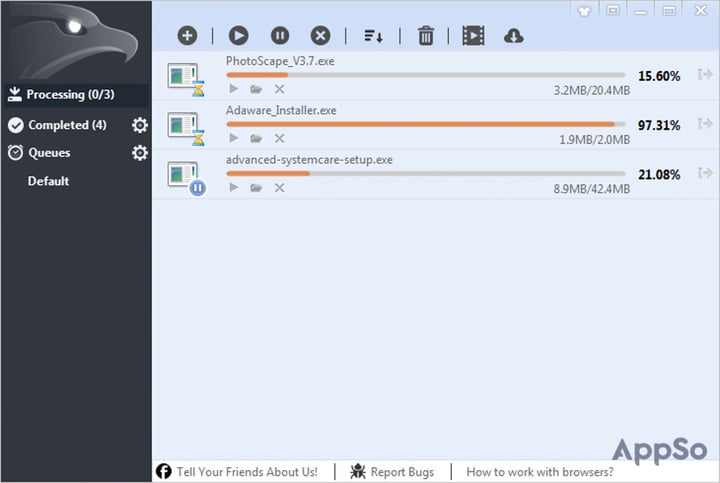Select Adaware_Installer.exe file name

281,110
